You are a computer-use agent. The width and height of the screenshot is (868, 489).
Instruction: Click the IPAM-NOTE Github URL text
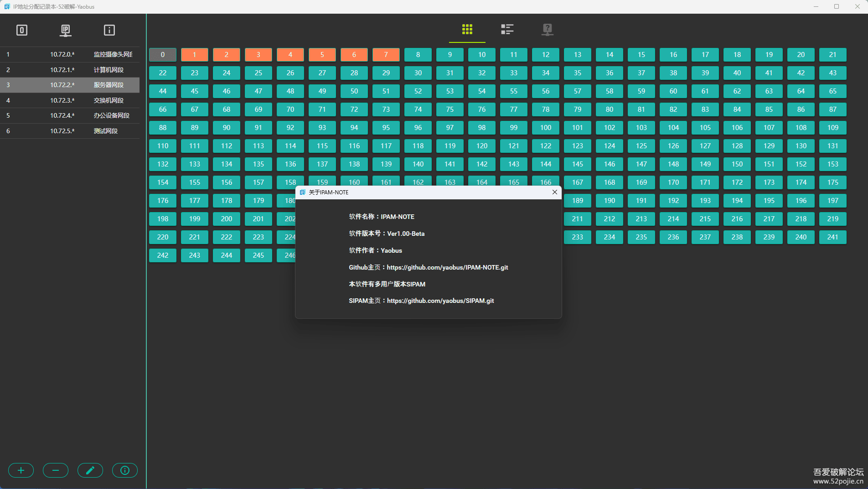click(447, 267)
